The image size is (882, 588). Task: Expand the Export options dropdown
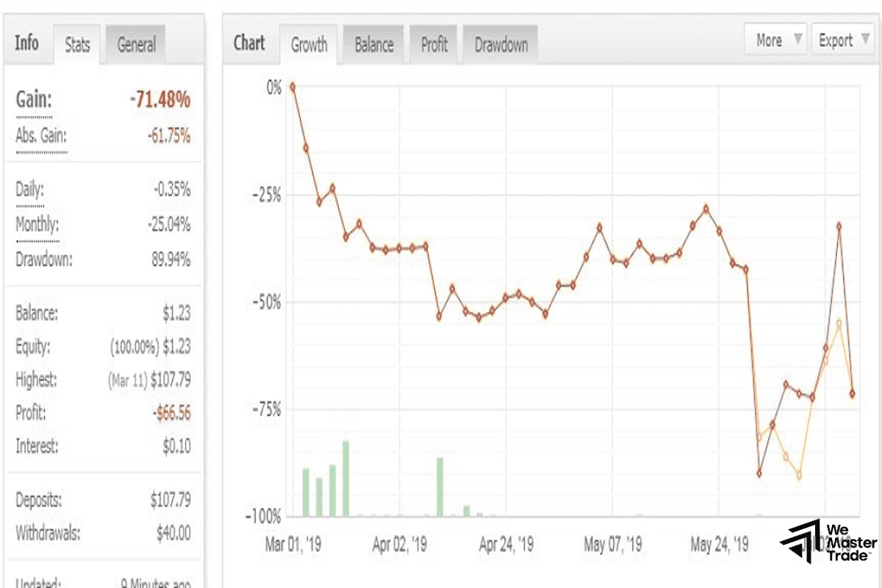point(837,40)
